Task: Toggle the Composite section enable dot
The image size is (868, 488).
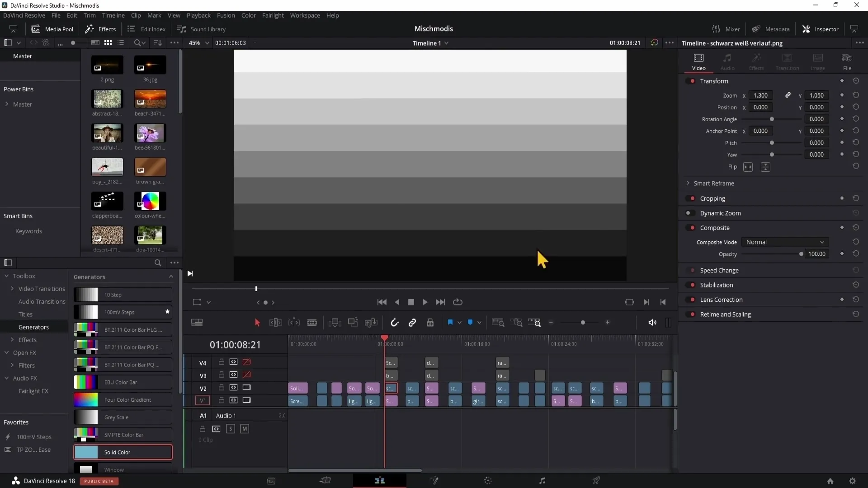Action: [693, 227]
